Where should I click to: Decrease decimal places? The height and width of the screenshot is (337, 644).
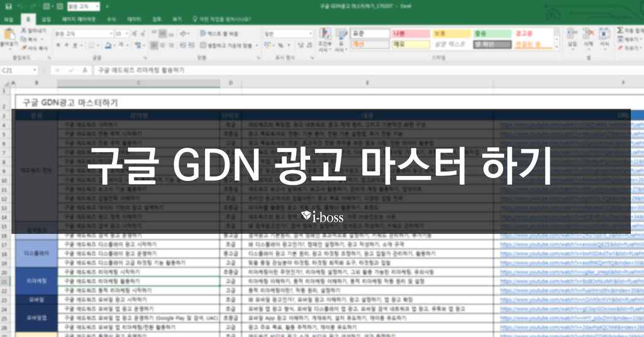309,45
